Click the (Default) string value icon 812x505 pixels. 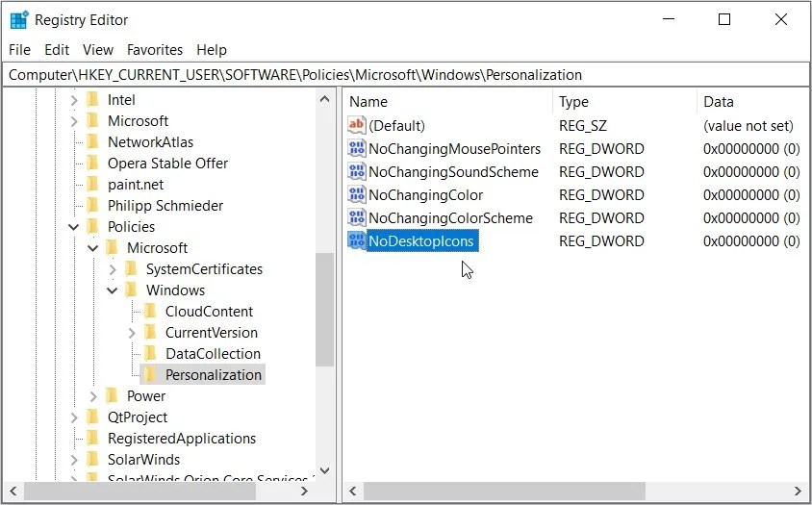coord(357,126)
